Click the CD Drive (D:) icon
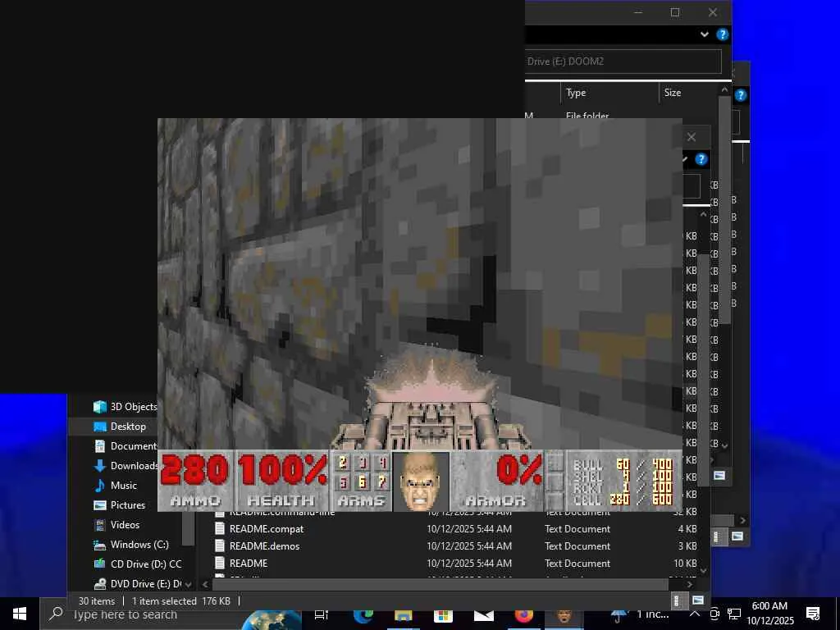The height and width of the screenshot is (630, 840). pyautogui.click(x=99, y=564)
